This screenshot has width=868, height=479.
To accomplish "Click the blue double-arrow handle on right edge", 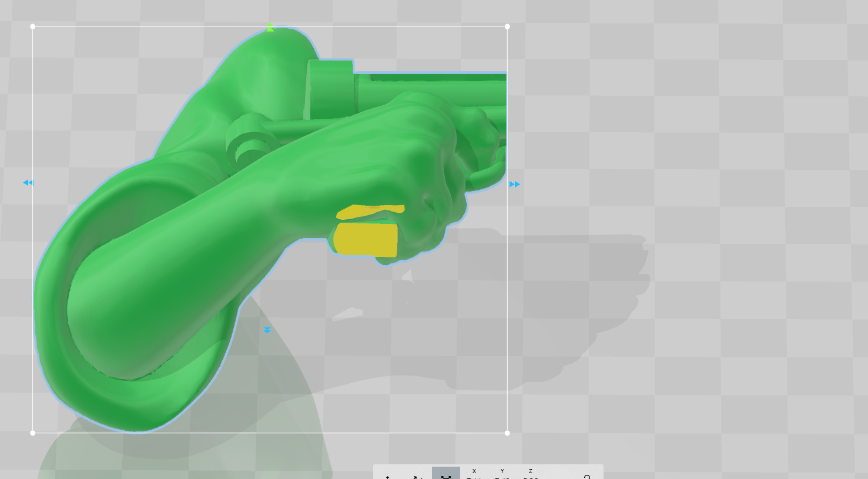I will click(x=515, y=185).
